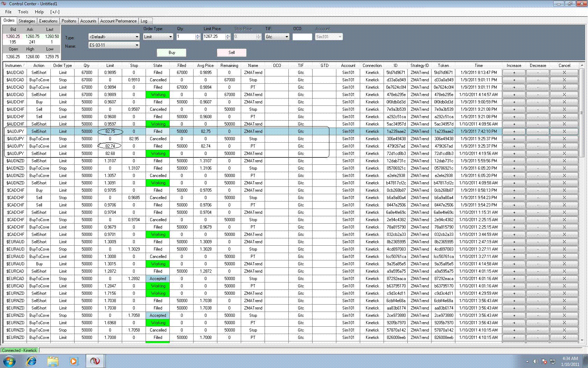The image size is (588, 368).
Task: Sort orders by the State column header
Action: click(x=157, y=66)
